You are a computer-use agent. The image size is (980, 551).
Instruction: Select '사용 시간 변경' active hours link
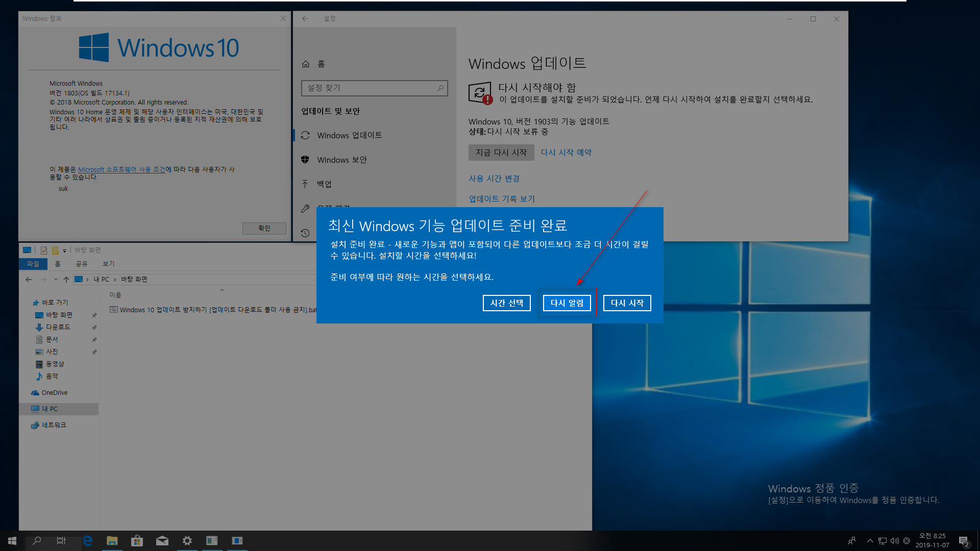tap(494, 178)
